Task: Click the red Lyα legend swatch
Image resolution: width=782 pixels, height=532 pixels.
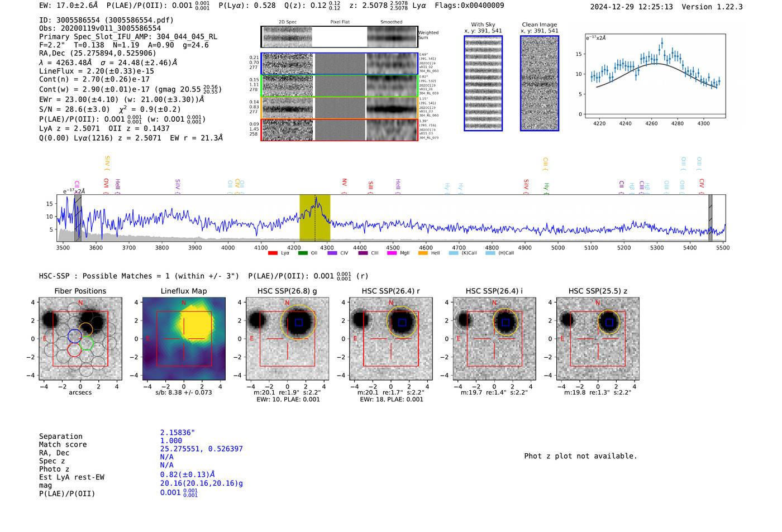Action: [x=273, y=253]
